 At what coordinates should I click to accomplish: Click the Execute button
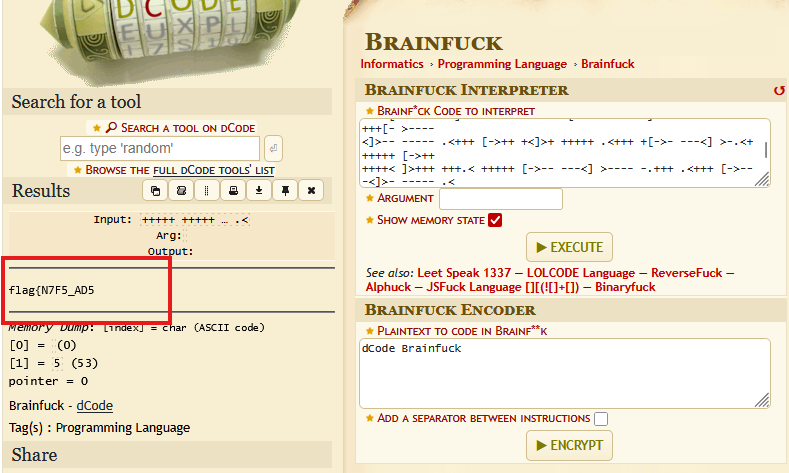coord(570,247)
